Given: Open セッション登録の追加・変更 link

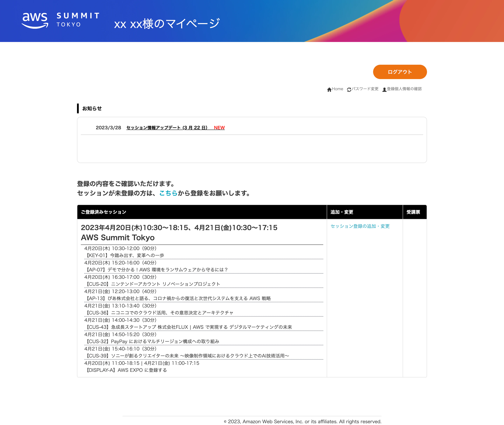Looking at the screenshot, I should click(360, 226).
